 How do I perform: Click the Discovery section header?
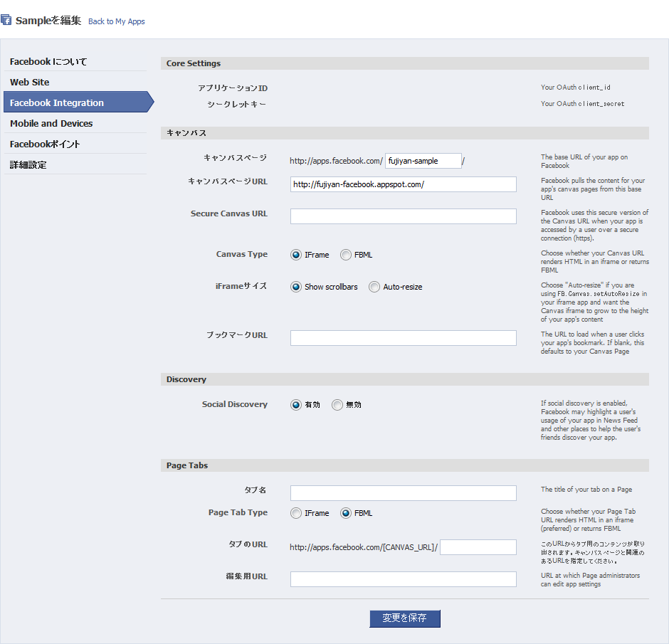click(x=405, y=379)
